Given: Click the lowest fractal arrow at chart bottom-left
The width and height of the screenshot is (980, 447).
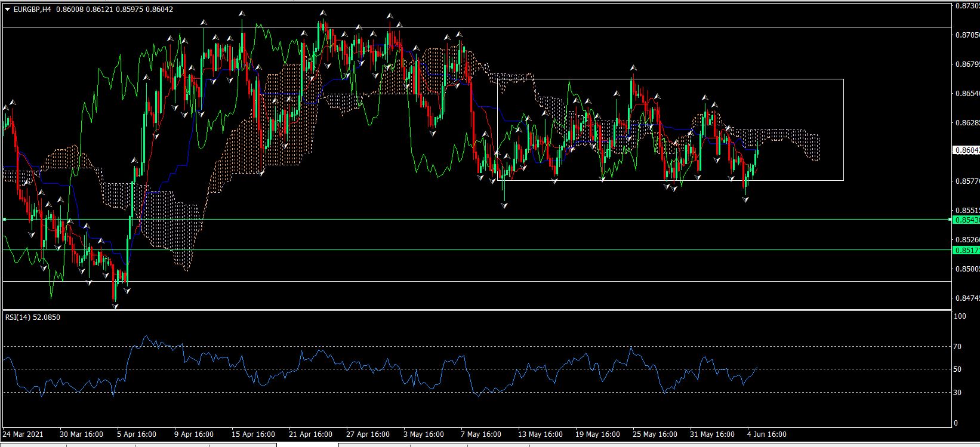Looking at the screenshot, I should point(115,306).
